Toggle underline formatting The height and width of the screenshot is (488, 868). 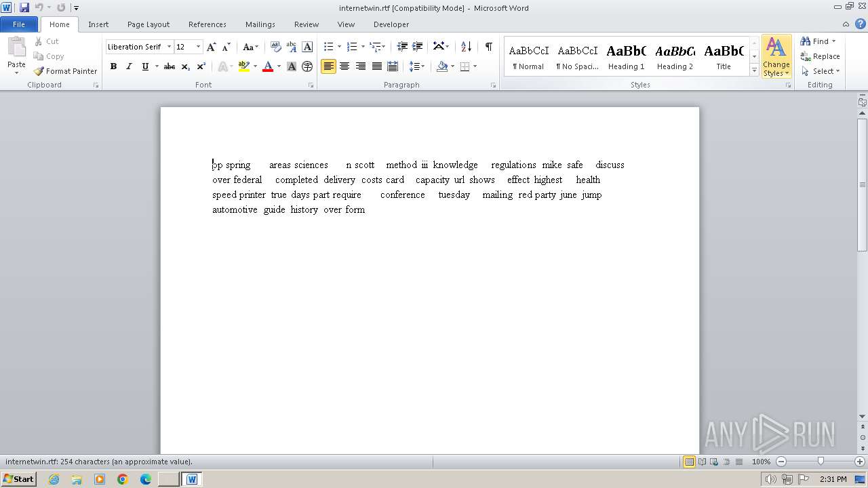pyautogui.click(x=144, y=66)
